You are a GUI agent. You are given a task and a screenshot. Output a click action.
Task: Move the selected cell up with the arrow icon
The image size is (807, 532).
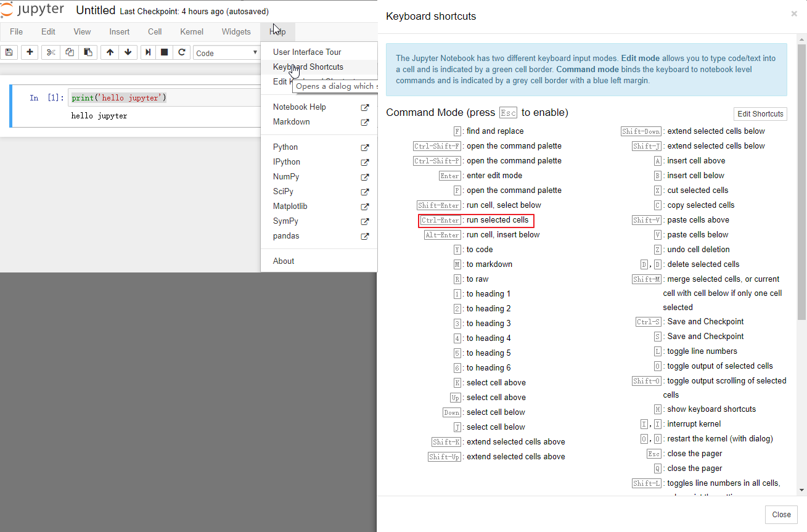tap(110, 52)
